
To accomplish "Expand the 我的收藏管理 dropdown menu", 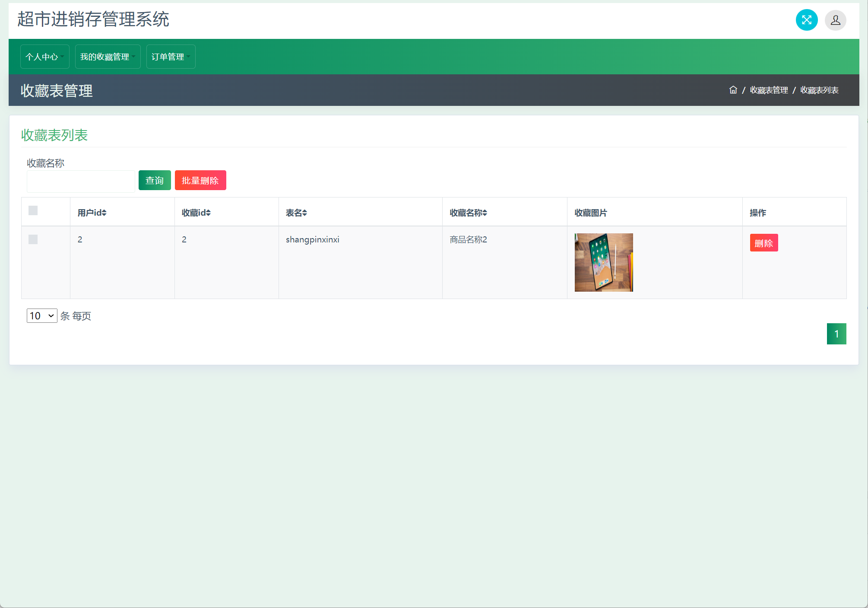I will pos(108,57).
